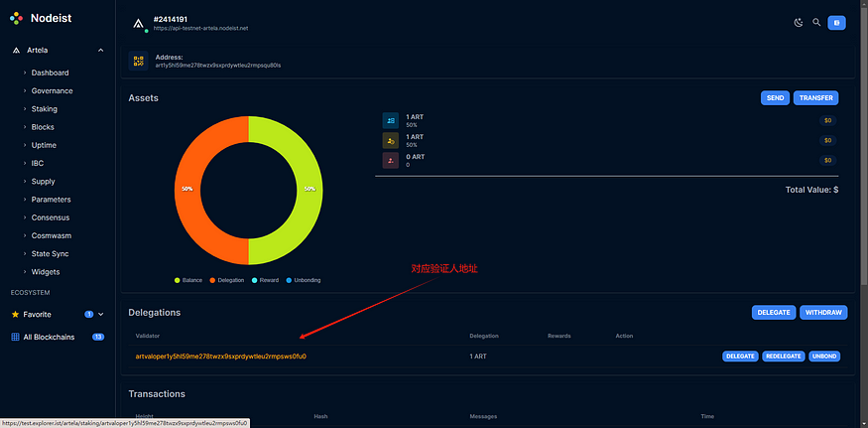Open the artvaloper validator address link
868x428 pixels.
[x=221, y=357]
